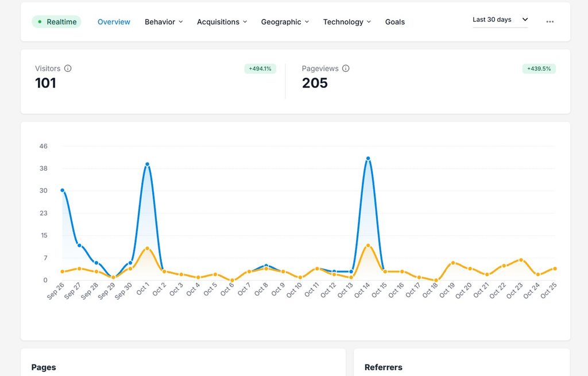Click the Oct 18 axis label
The width and height of the screenshot is (588, 376).
[430, 290]
